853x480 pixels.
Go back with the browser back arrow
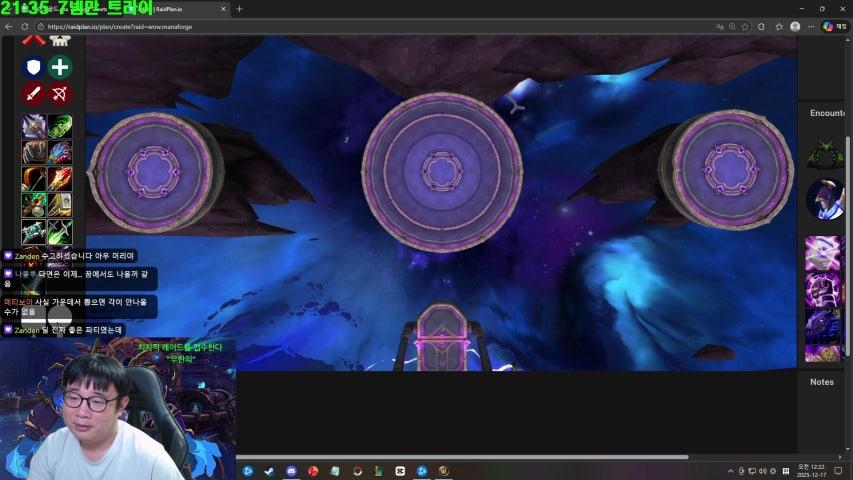[x=9, y=27]
